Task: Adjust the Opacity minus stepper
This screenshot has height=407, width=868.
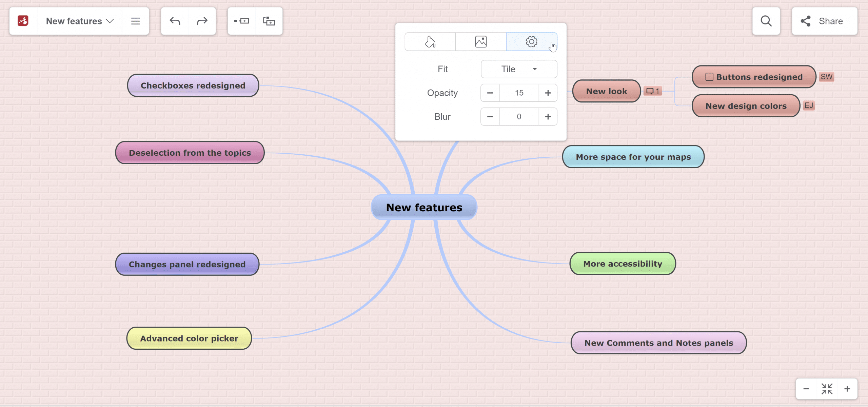Action: tap(490, 93)
